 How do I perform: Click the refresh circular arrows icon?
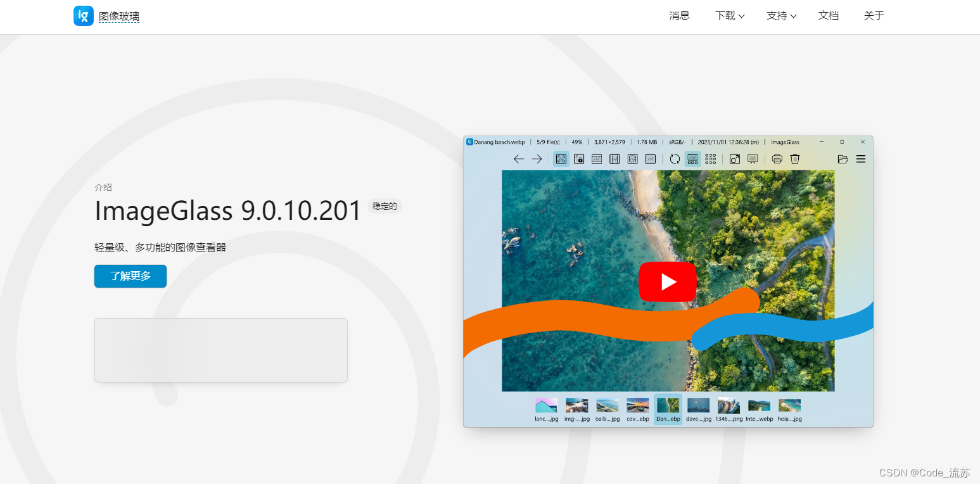(675, 159)
